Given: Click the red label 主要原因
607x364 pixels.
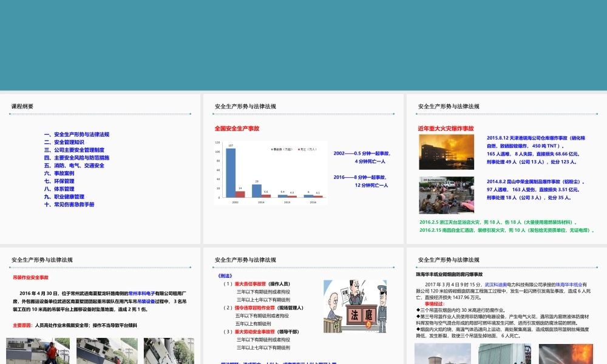Looking at the screenshot, I should [22, 325].
